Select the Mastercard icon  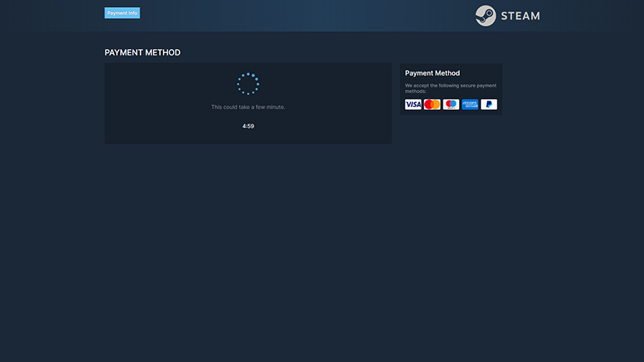432,105
